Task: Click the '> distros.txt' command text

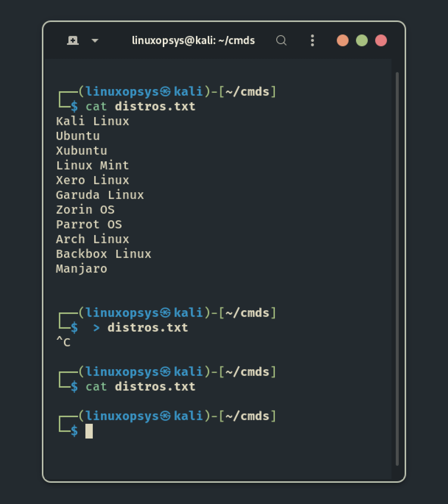Action: click(140, 328)
